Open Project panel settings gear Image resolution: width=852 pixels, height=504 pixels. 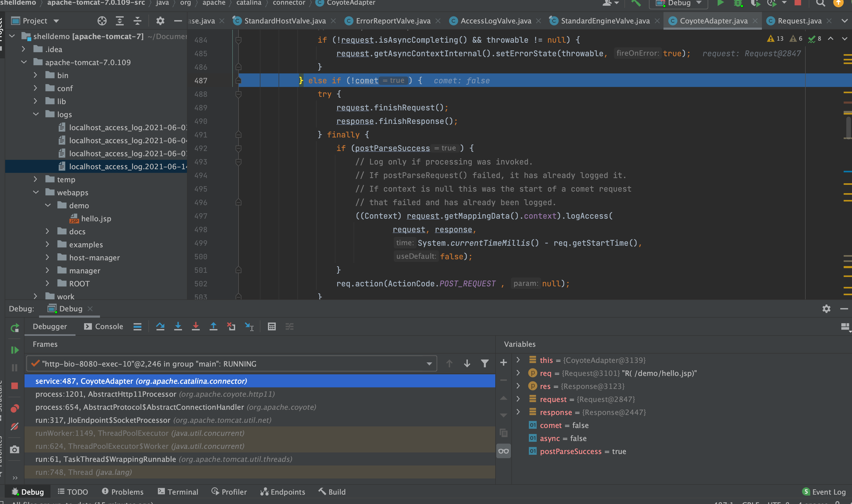click(160, 21)
